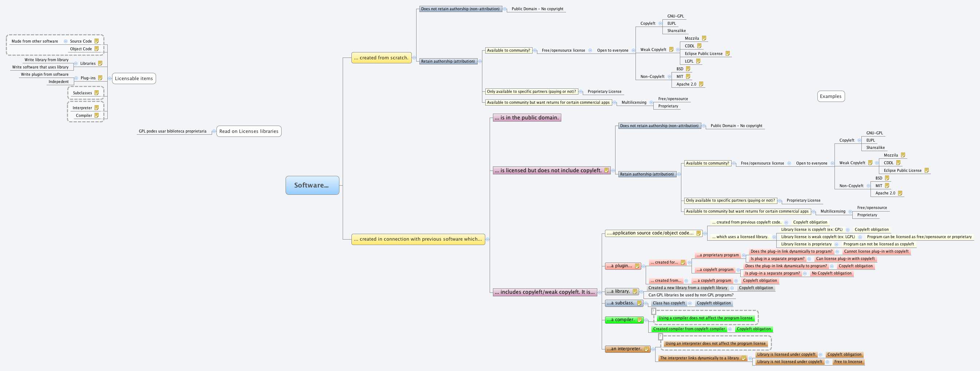
Task: Click the note icon on '...an interpreter.' topic
Action: coord(646,348)
